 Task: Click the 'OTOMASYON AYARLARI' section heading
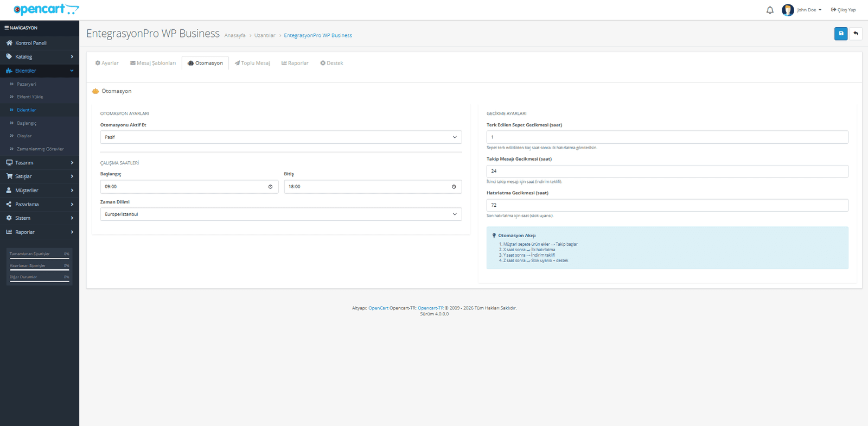tap(125, 114)
